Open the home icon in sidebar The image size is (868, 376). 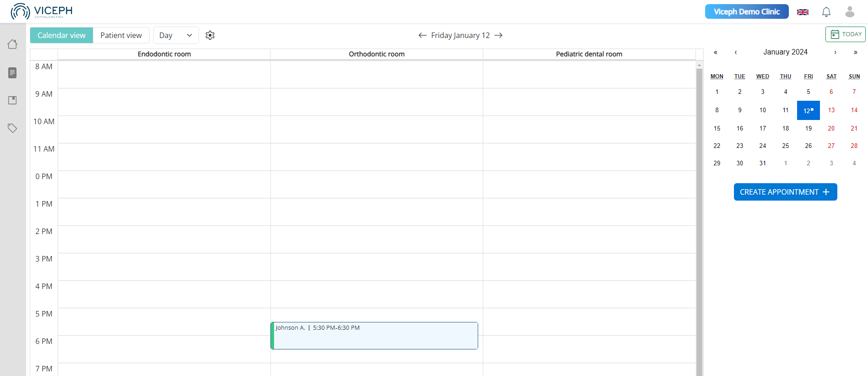point(12,44)
